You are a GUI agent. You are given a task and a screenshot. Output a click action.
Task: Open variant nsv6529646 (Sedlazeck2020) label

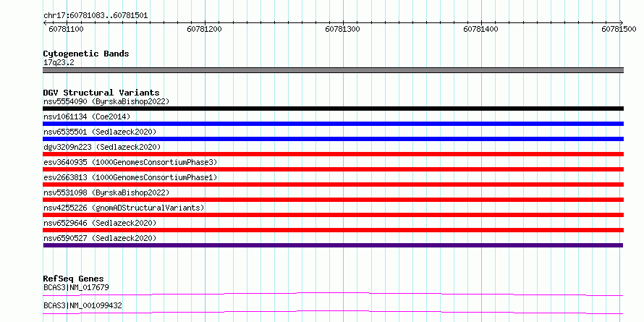pos(100,223)
